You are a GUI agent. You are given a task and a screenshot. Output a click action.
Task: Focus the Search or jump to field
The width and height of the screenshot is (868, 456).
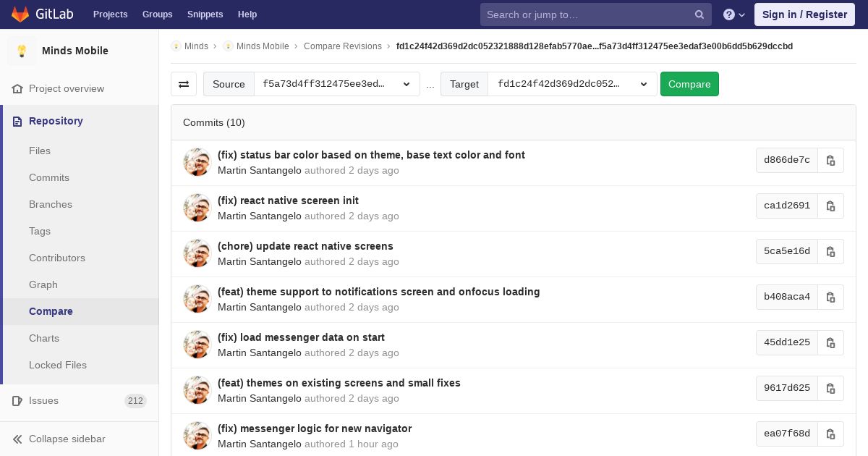[586, 14]
